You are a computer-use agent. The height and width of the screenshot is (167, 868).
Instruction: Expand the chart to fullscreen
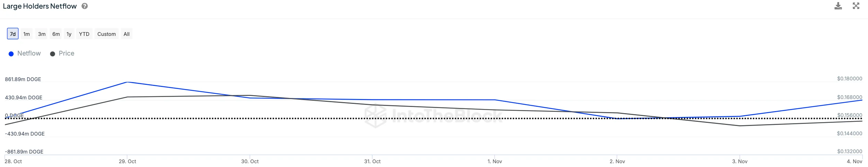pos(856,6)
